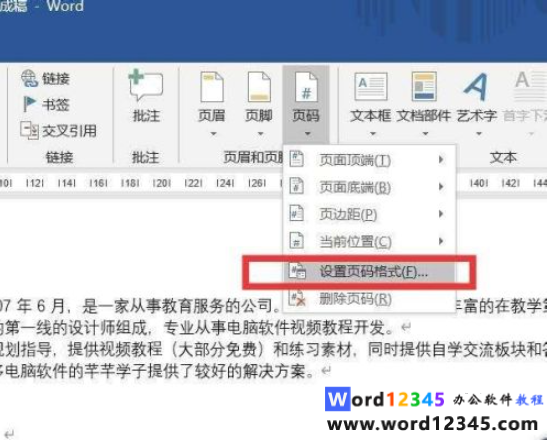Open 当前位置(C) submenu
The image size is (548, 440).
click(369, 241)
